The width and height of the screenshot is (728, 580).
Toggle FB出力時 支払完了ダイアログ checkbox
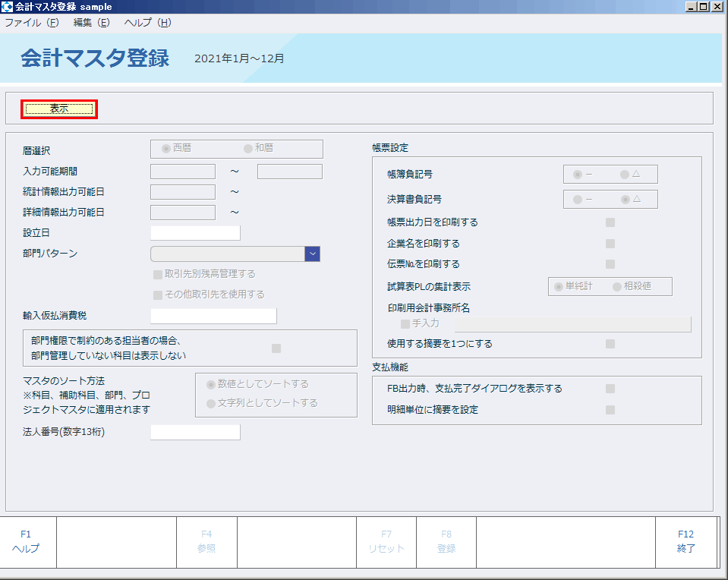click(610, 389)
